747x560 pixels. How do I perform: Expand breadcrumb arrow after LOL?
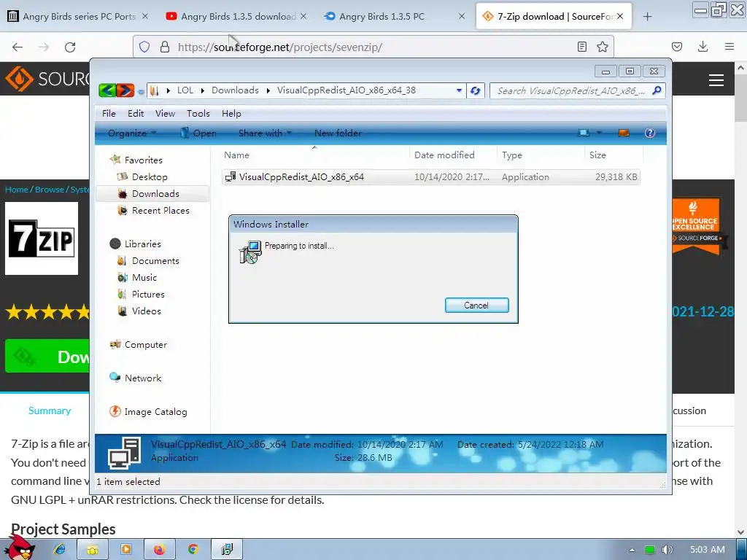pos(203,90)
